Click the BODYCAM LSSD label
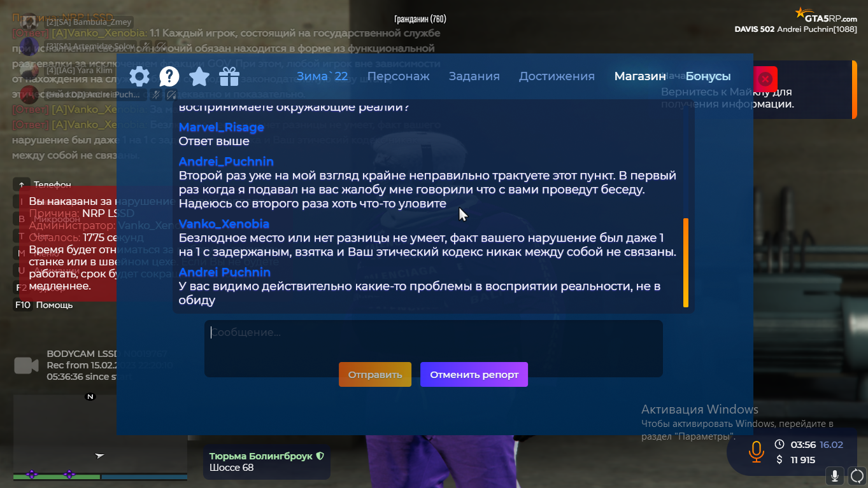Viewport: 868px width, 488px height. click(x=83, y=354)
